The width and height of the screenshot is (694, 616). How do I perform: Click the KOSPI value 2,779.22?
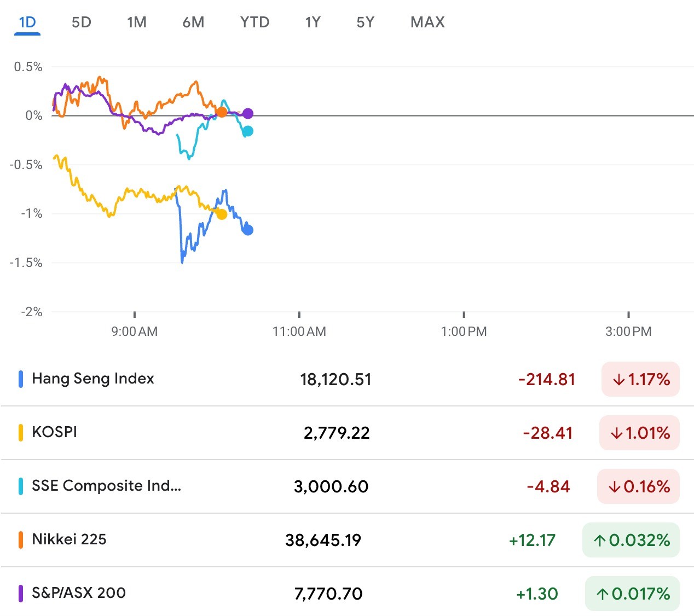[337, 433]
